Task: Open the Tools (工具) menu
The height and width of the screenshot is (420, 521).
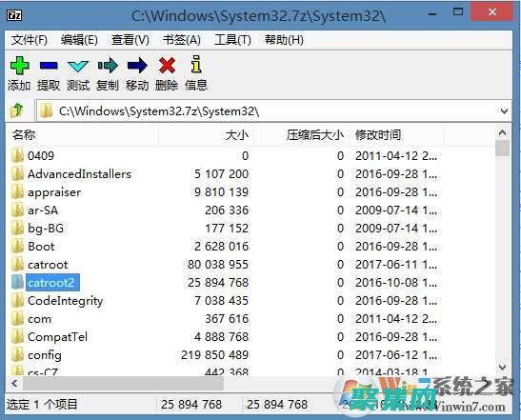Action: click(232, 40)
